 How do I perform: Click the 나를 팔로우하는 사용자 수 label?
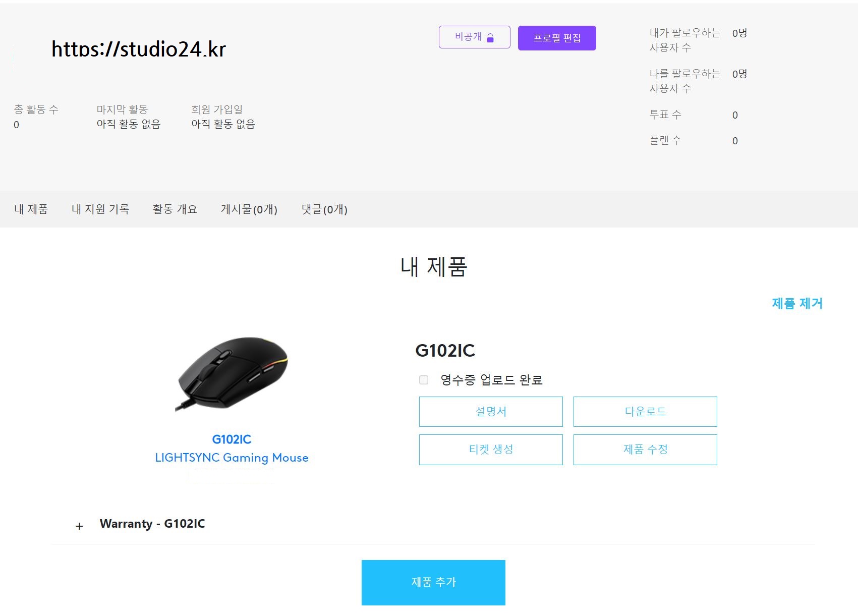coord(685,81)
